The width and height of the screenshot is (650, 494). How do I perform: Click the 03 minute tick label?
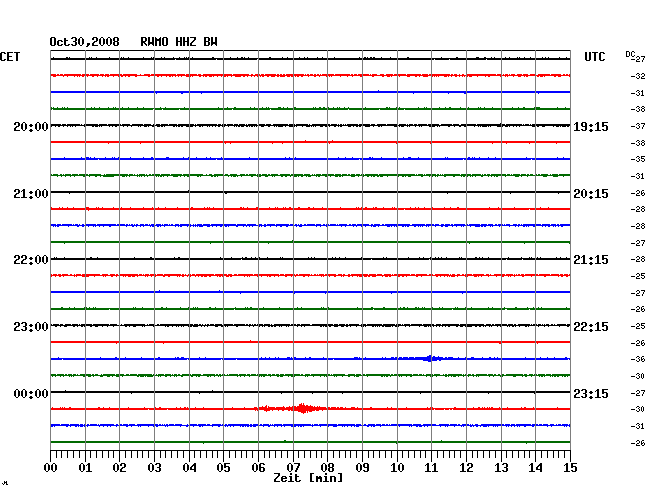point(154,467)
